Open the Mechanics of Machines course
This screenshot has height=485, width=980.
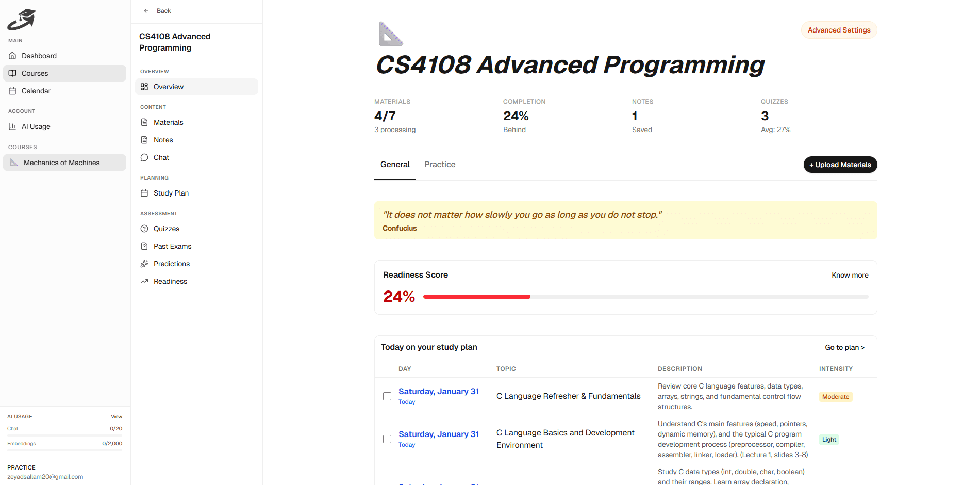point(61,163)
